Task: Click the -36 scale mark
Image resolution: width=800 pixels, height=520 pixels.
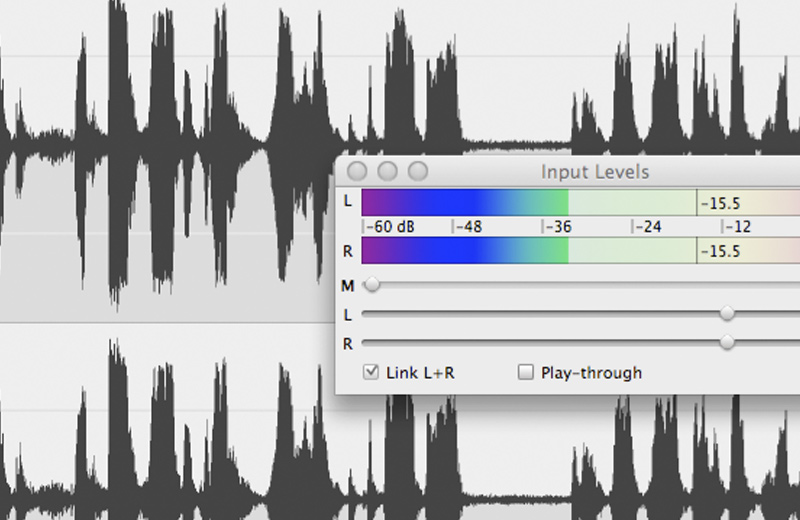Action: coord(558,227)
